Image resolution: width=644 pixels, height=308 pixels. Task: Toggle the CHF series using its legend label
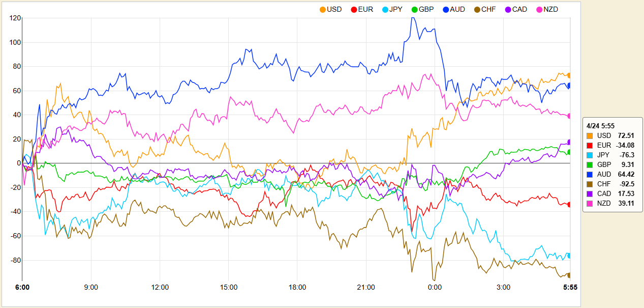point(487,9)
